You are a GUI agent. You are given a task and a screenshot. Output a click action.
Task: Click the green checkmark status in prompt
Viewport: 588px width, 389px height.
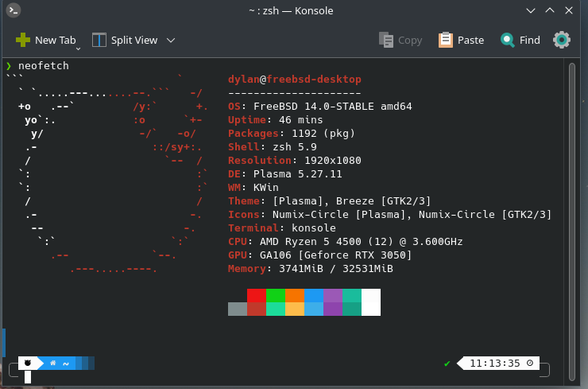447,364
